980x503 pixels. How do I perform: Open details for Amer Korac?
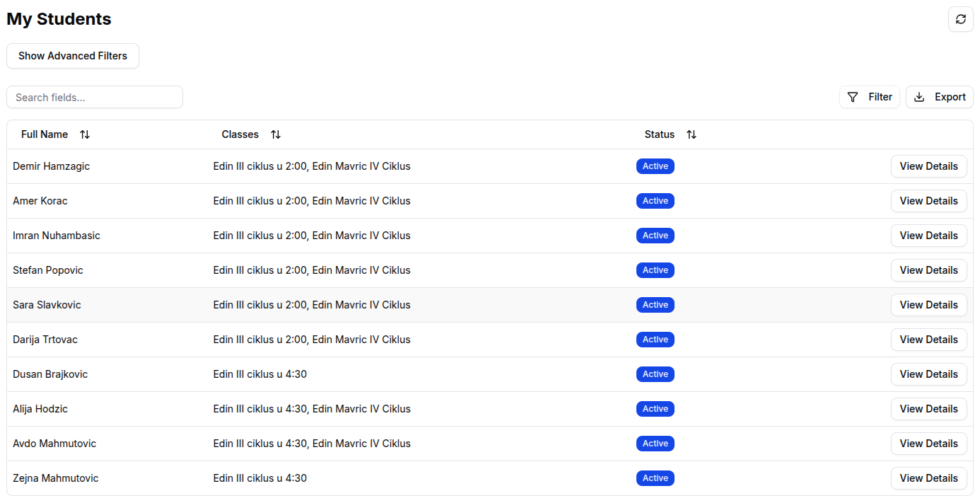(x=928, y=201)
